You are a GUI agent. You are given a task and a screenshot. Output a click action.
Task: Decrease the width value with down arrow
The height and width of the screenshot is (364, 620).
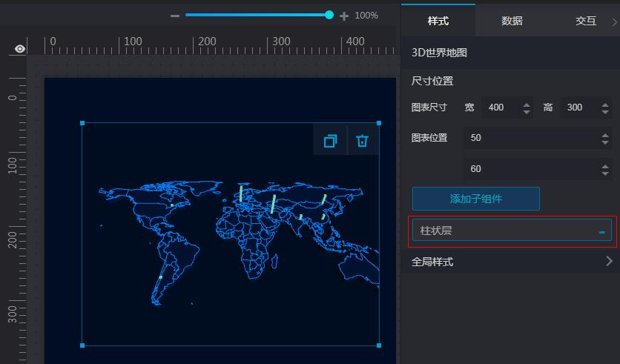(527, 112)
